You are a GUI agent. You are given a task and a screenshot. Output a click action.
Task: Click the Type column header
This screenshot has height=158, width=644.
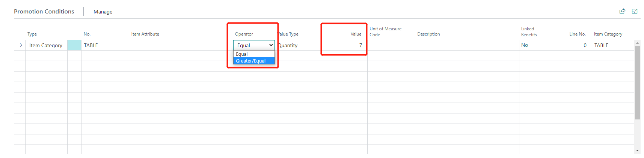tap(32, 34)
